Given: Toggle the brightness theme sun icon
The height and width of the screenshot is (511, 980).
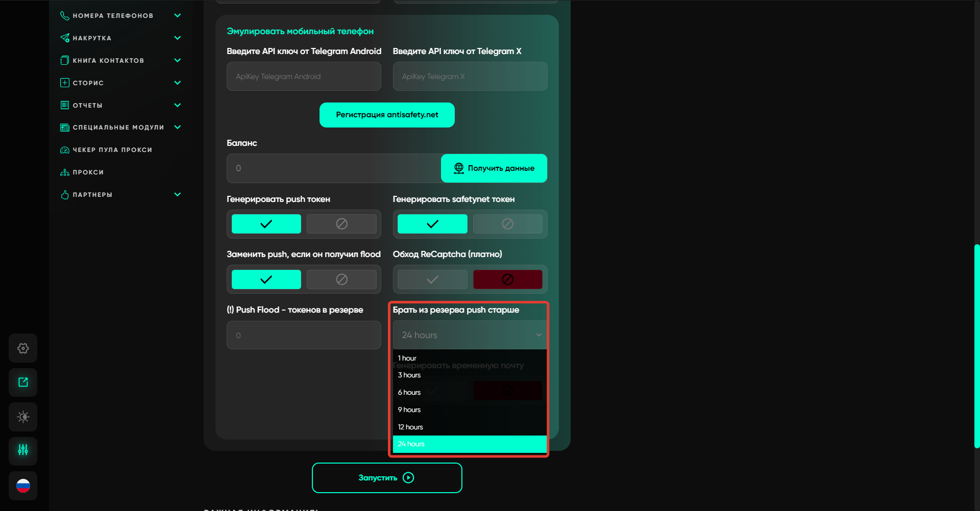Looking at the screenshot, I should click(x=23, y=417).
